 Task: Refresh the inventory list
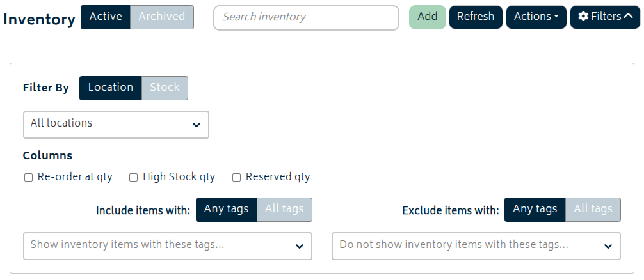[476, 17]
